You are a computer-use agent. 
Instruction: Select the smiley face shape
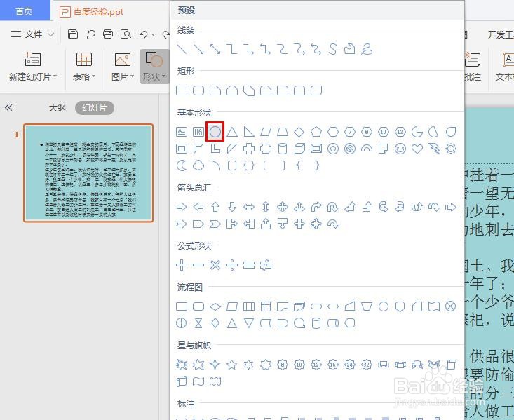(x=400, y=149)
